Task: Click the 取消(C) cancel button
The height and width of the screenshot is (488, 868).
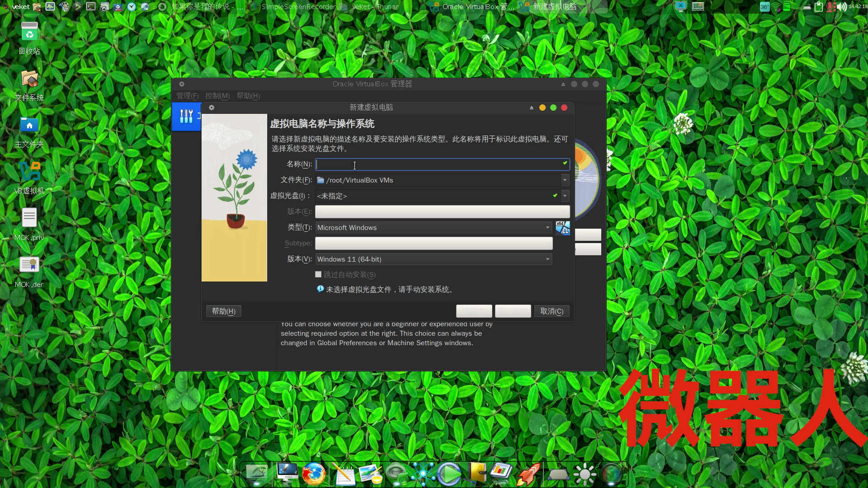Action: point(552,311)
